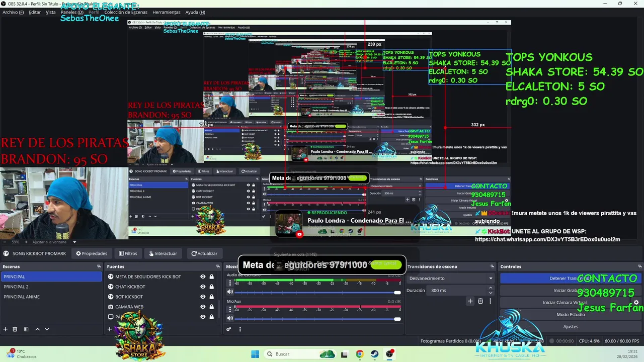Click Filtros button in source toolbar

click(128, 253)
